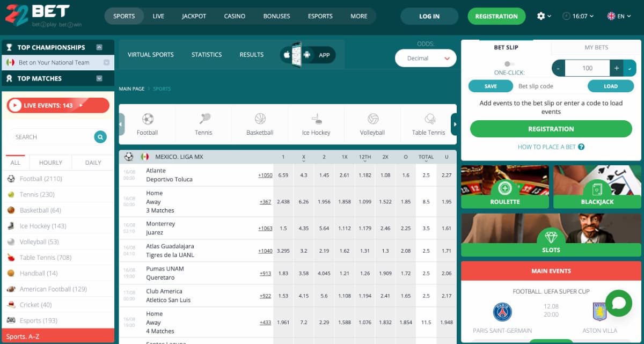
Task: Open the settings gear menu
Action: (544, 16)
